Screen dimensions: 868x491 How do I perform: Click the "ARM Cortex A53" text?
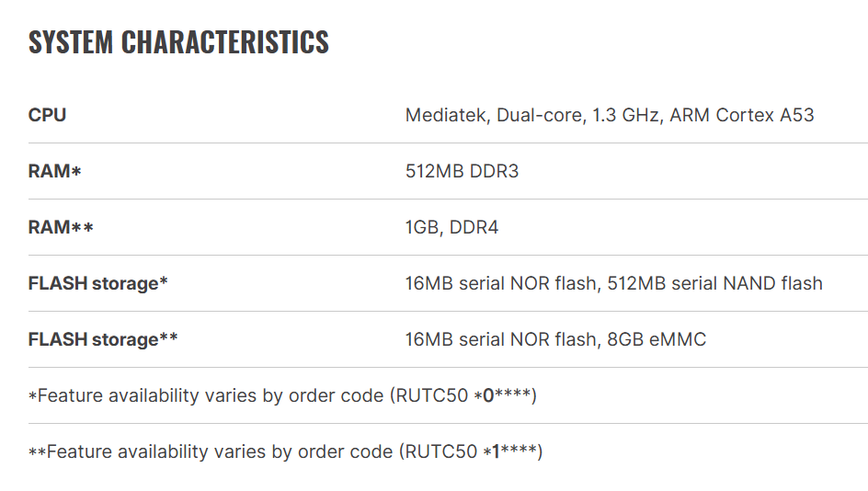coord(742,115)
